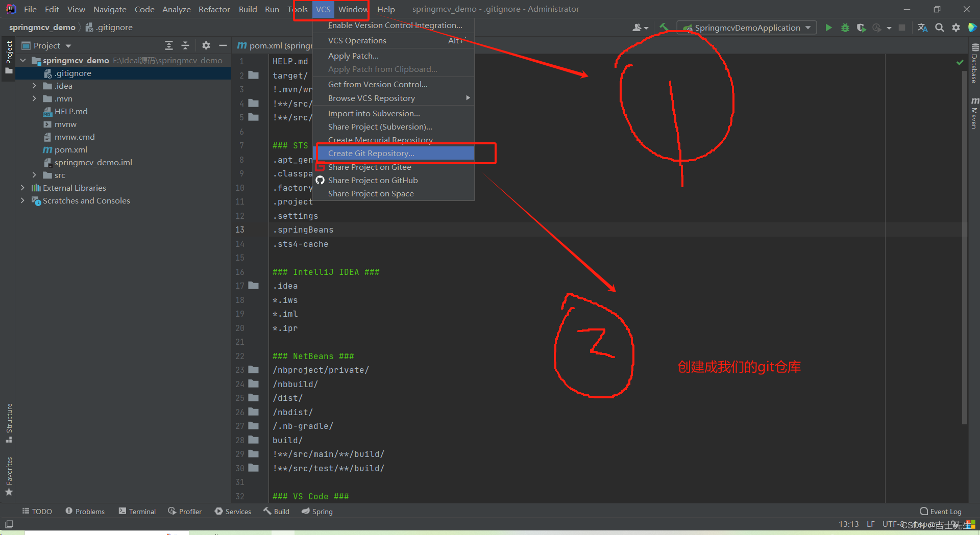This screenshot has width=980, height=535.
Task: Open Search Everywhere magnifier icon
Action: click(x=939, y=28)
